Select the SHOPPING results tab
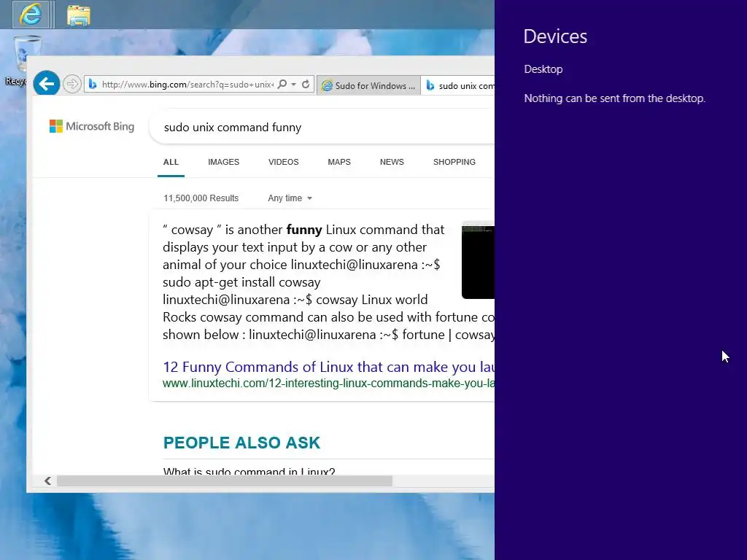Screen dimensions: 747x560 (x=454, y=162)
